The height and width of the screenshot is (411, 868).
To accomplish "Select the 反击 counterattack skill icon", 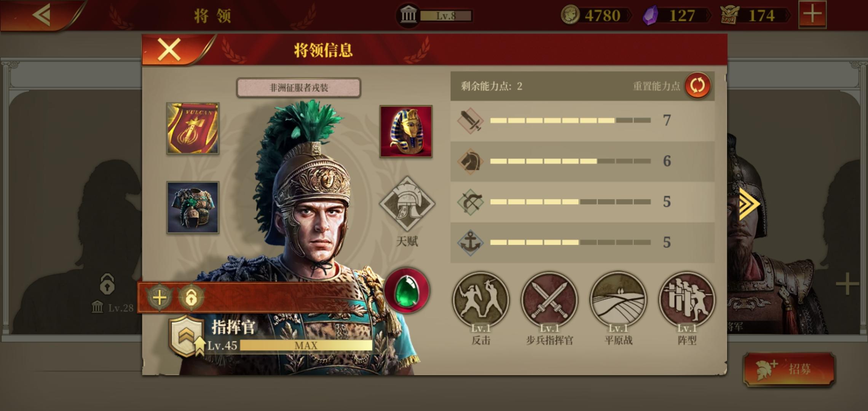I will 481,299.
